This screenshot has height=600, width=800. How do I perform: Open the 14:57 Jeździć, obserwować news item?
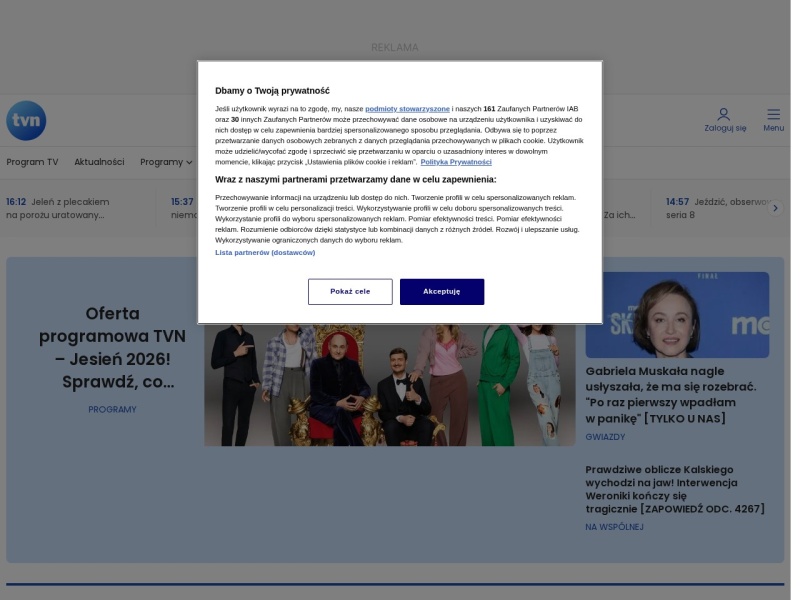point(716,208)
